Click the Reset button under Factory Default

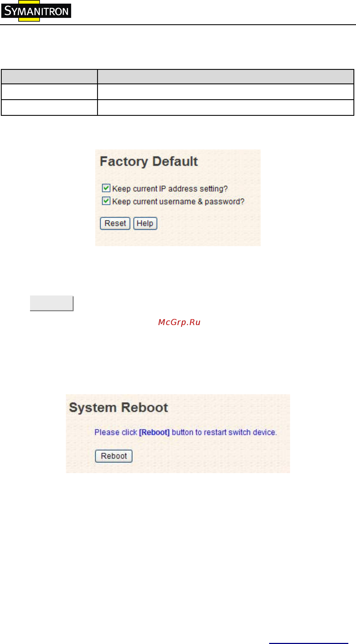coord(115,223)
